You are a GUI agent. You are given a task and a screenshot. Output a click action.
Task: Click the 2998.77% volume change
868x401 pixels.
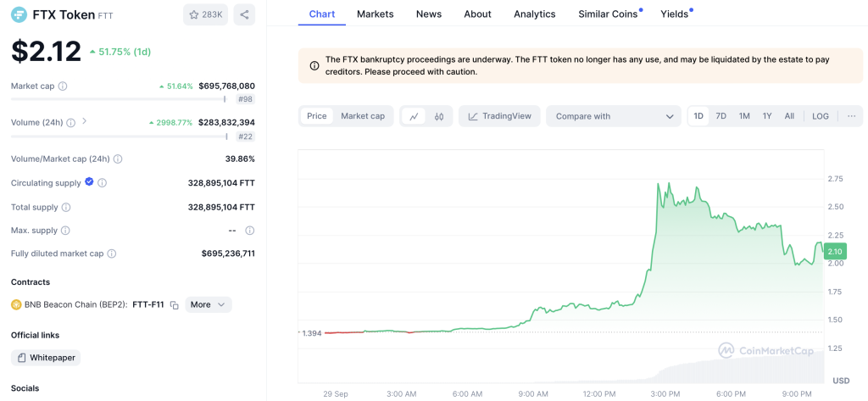170,122
